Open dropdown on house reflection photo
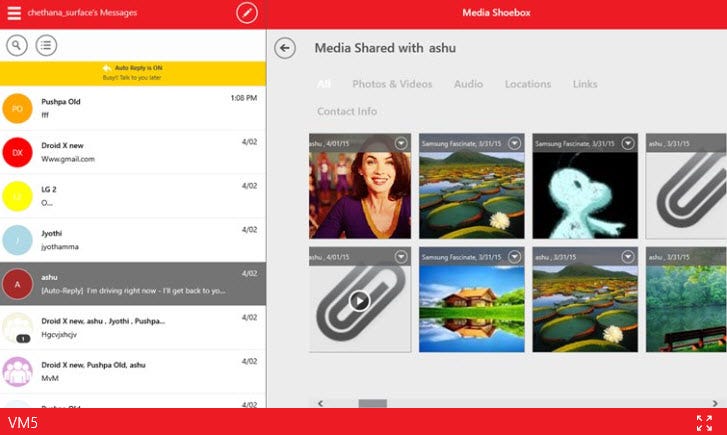 click(x=514, y=256)
